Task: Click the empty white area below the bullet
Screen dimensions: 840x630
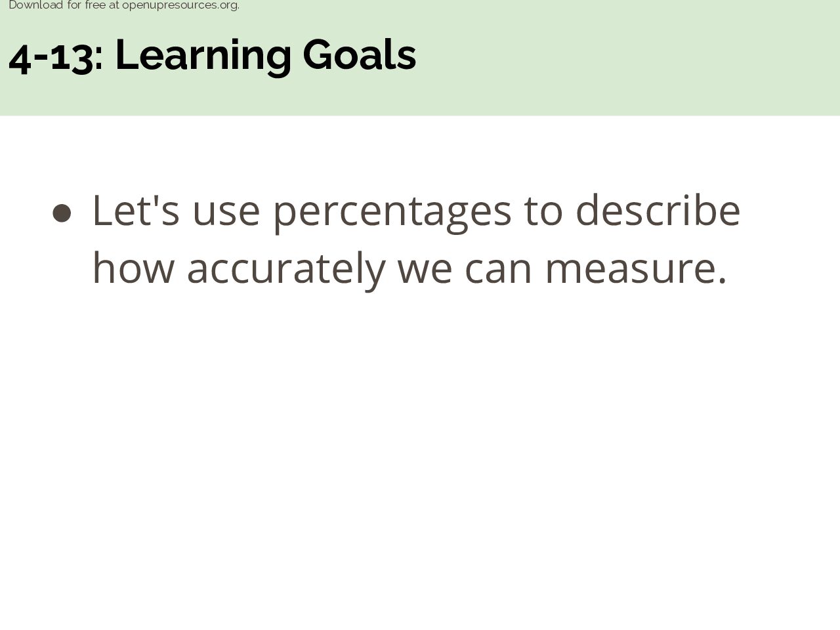Action: pyautogui.click(x=420, y=459)
